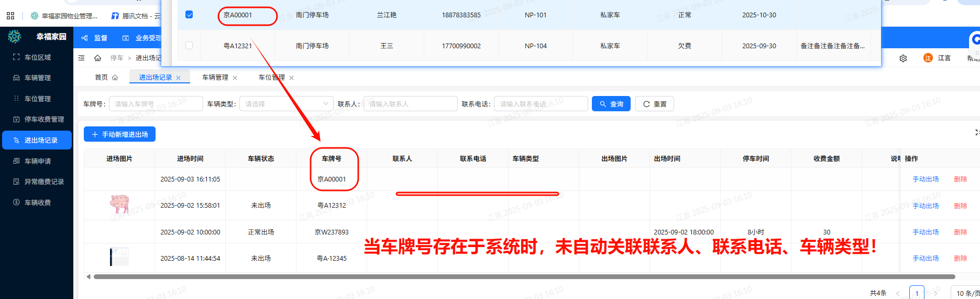Click the home icon in the breadcrumb

(x=97, y=58)
